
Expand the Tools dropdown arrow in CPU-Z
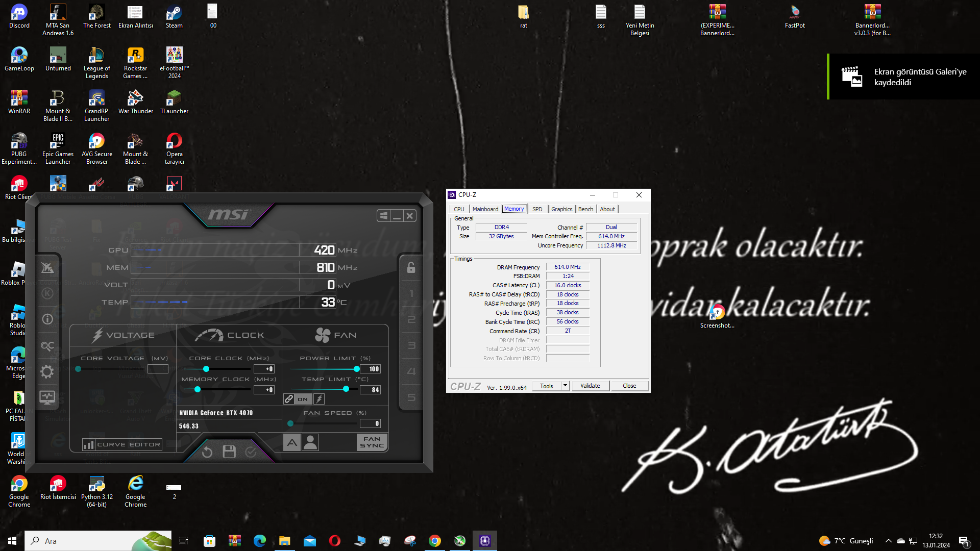click(565, 386)
